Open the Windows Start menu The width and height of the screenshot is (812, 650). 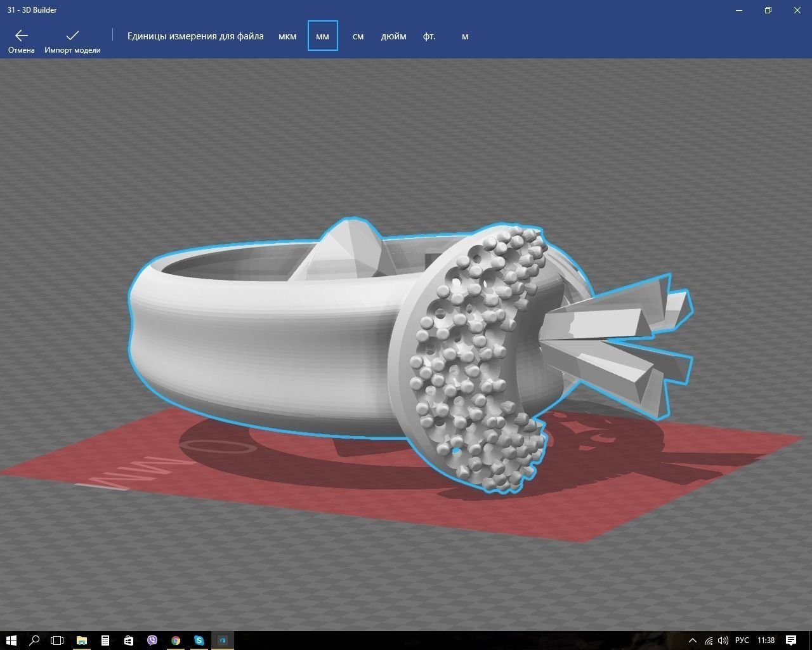coord(11,640)
